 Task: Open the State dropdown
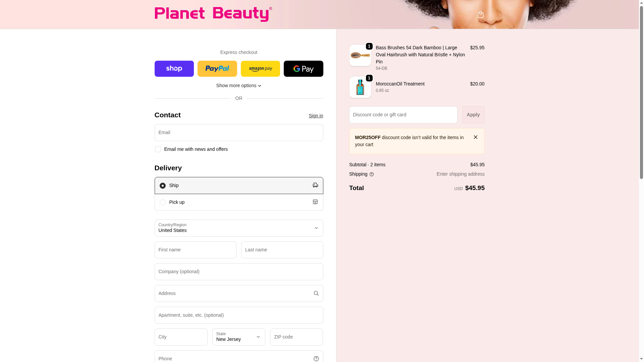click(238, 337)
